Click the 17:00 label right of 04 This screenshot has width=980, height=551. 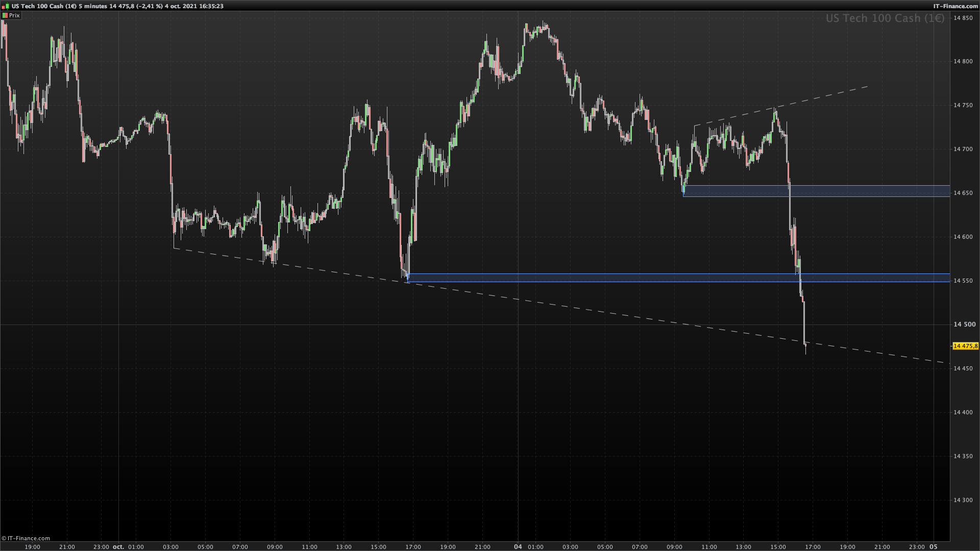click(813, 547)
